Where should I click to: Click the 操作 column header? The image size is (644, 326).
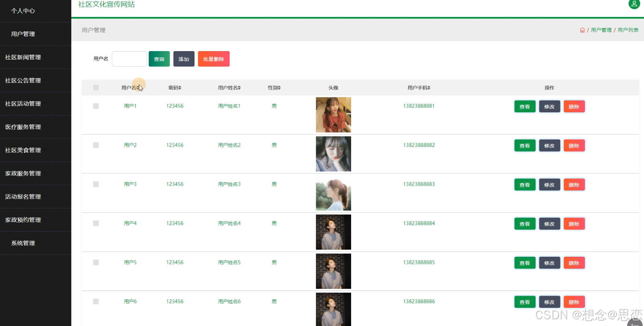tap(549, 88)
